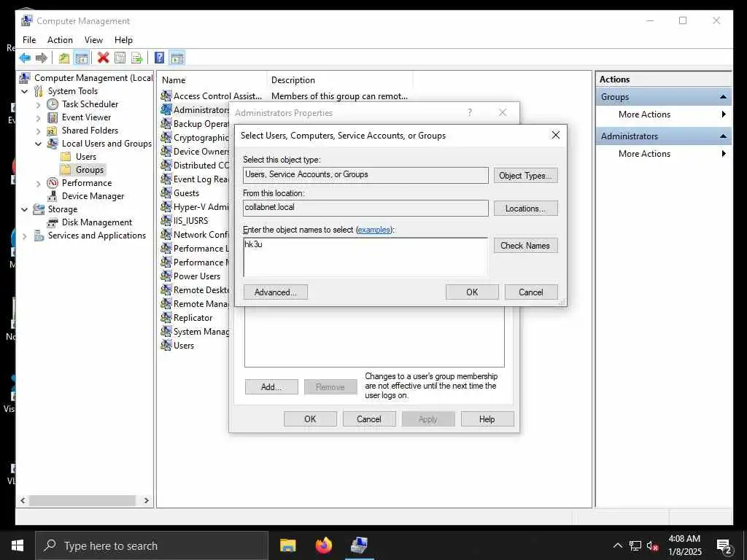Click the Description column header

pos(339,80)
